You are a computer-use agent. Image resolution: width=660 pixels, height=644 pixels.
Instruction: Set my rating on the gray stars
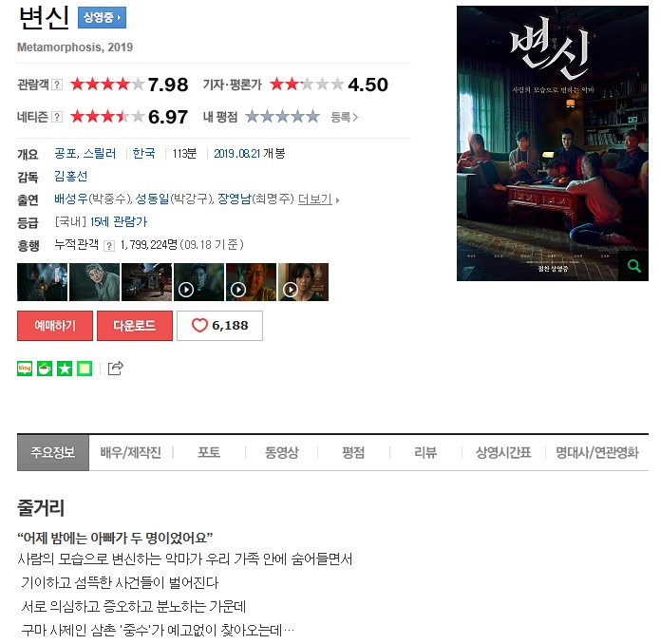click(282, 116)
